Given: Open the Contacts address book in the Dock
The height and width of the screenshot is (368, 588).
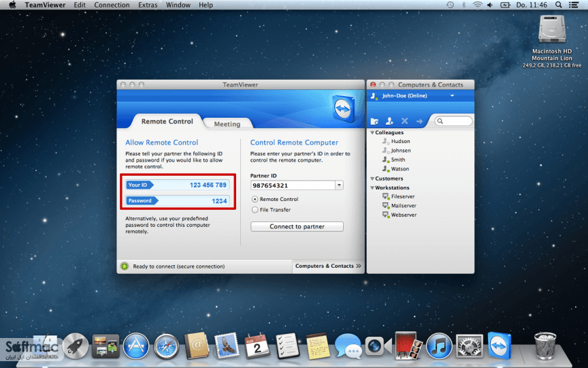Looking at the screenshot, I should pyautogui.click(x=197, y=346).
